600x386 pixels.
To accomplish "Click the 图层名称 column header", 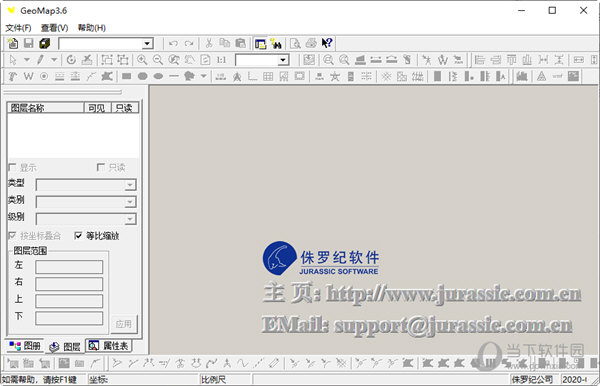I will (46, 108).
